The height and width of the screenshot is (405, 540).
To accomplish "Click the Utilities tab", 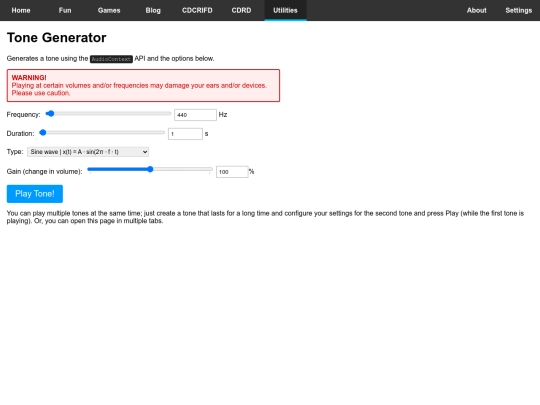I will pos(285,10).
